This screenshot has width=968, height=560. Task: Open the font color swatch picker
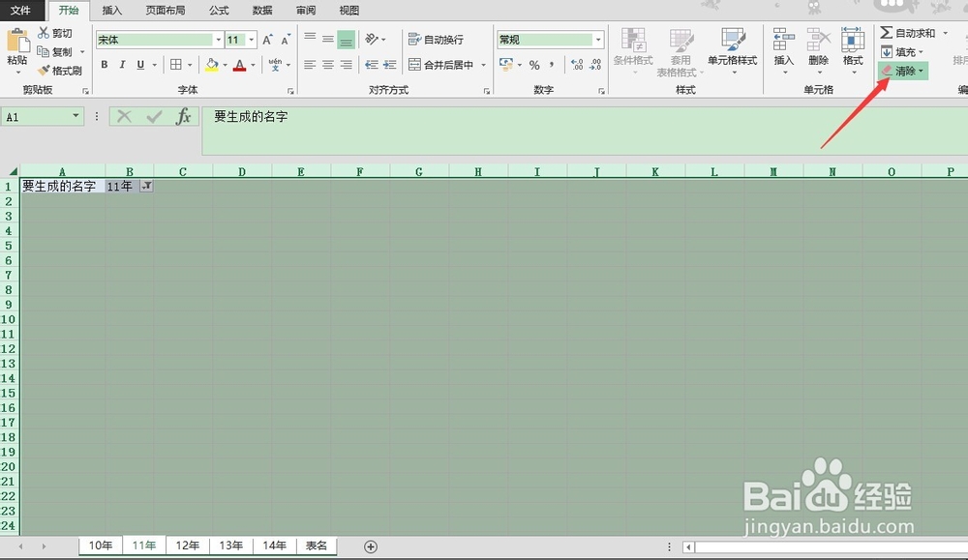click(x=240, y=66)
